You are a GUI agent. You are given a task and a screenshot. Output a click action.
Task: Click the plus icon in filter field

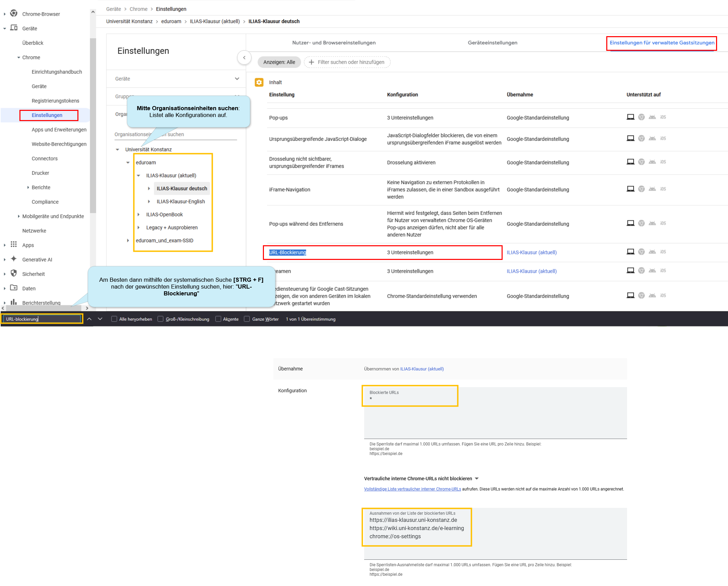click(x=311, y=62)
